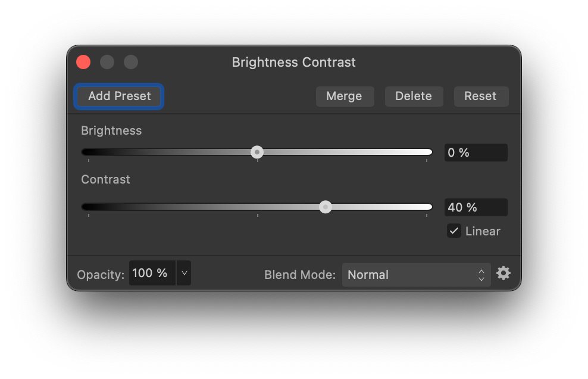Click the white right end of Contrast slider
This screenshot has height=379, width=588.
tap(427, 207)
